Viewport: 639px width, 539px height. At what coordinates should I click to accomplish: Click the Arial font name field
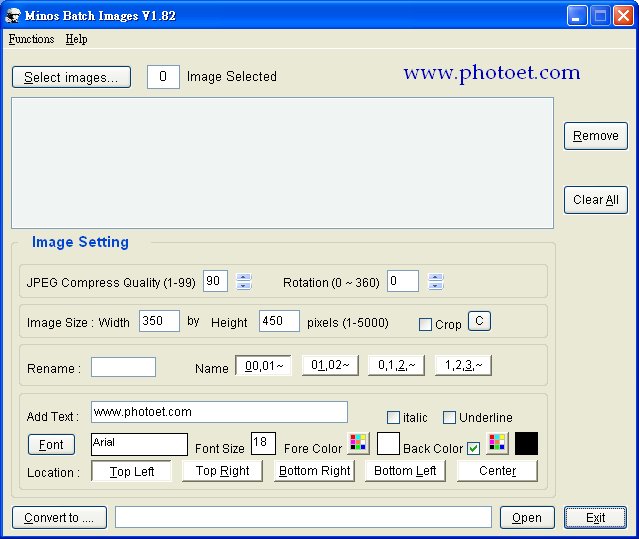pos(139,444)
